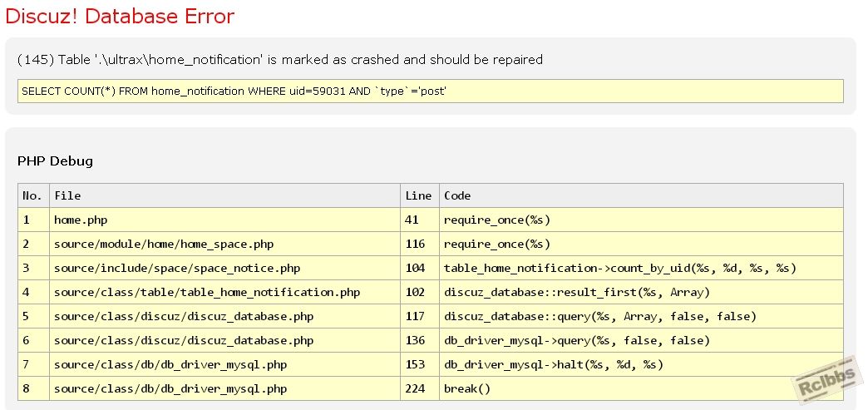The image size is (868, 410).
Task: Select 'db_driver_mysql->query' code cell
Action: coord(641,340)
